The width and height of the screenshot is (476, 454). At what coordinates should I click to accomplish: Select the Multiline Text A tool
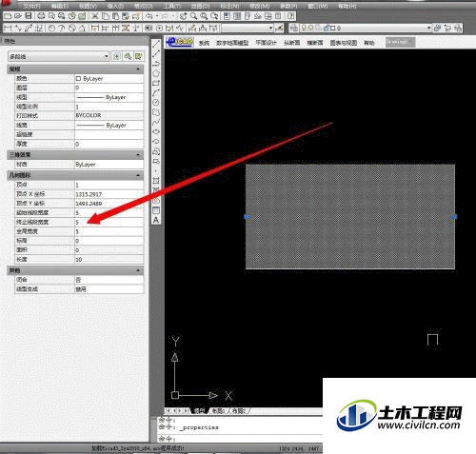pyautogui.click(x=156, y=220)
